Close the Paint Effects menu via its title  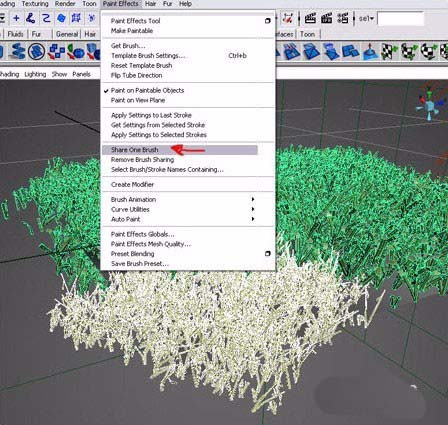tap(120, 4)
